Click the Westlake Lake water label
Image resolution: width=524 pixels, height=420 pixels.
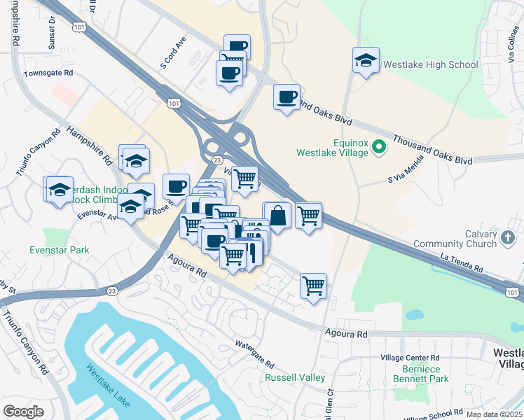(x=108, y=385)
